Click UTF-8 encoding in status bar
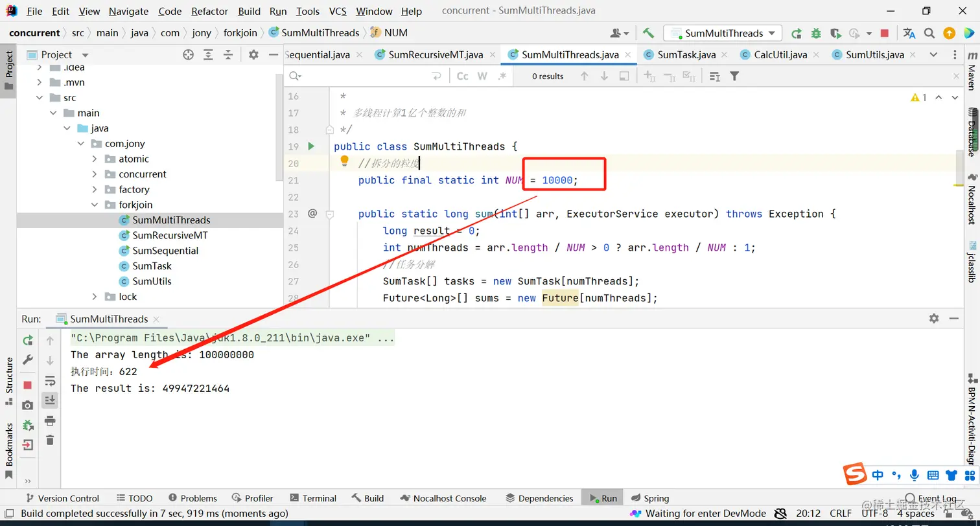 point(874,514)
